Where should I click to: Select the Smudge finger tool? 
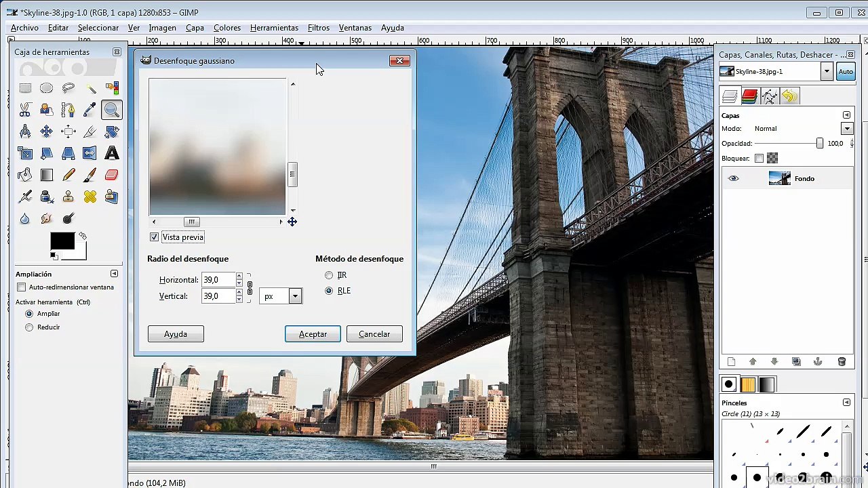click(x=46, y=218)
